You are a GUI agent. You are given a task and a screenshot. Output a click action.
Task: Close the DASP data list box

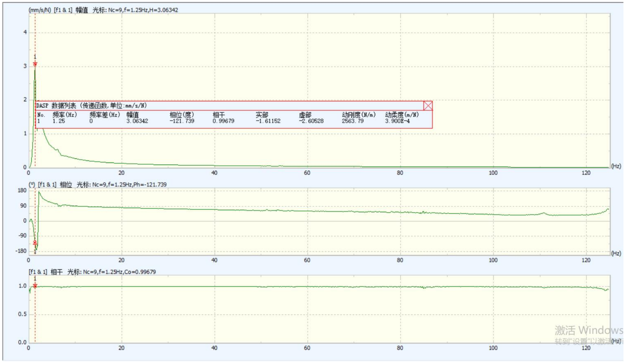[x=428, y=106]
